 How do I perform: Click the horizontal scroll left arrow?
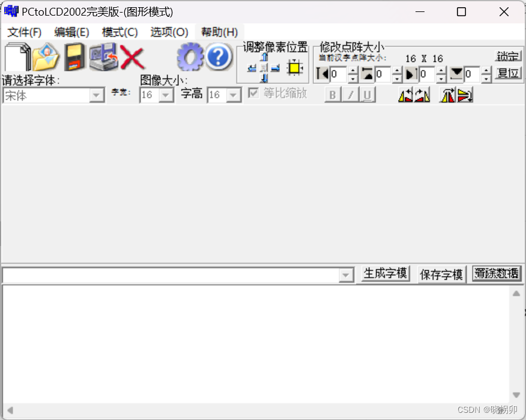(10, 410)
